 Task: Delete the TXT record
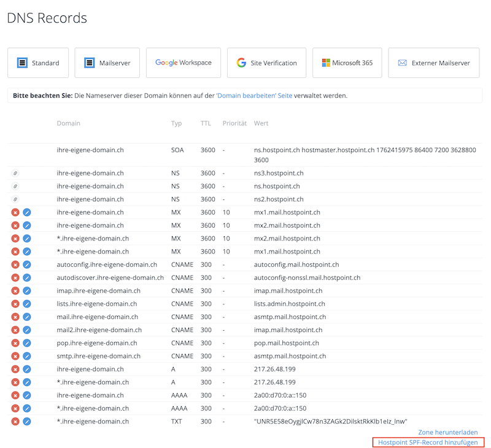point(15,422)
